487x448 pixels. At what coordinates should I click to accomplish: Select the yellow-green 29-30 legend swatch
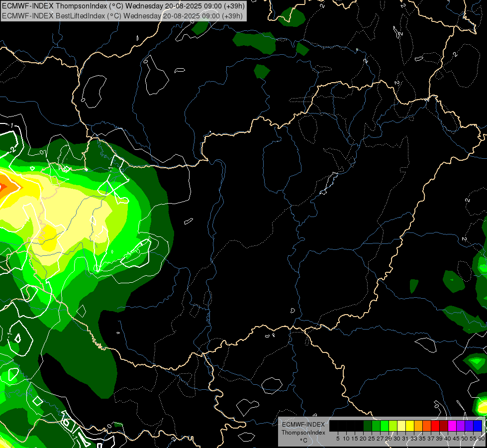point(393,426)
